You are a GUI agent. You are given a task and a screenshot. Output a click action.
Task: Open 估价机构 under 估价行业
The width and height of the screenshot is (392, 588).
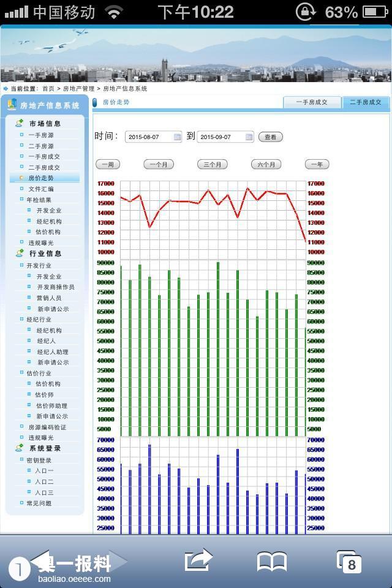48,383
